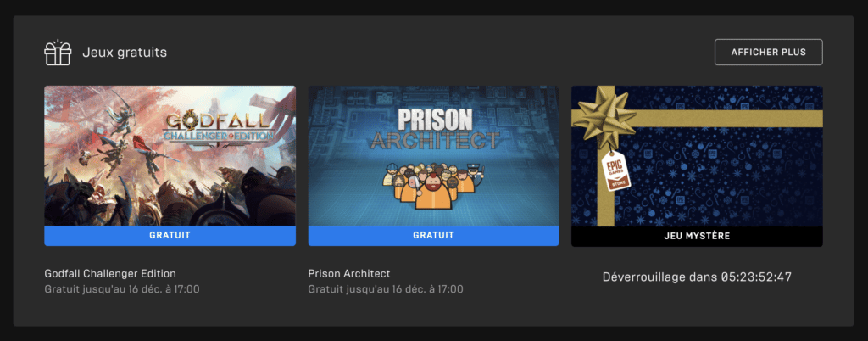This screenshot has height=341, width=868.
Task: Click the Prison Architect logo in the artwork
Action: pos(435,128)
